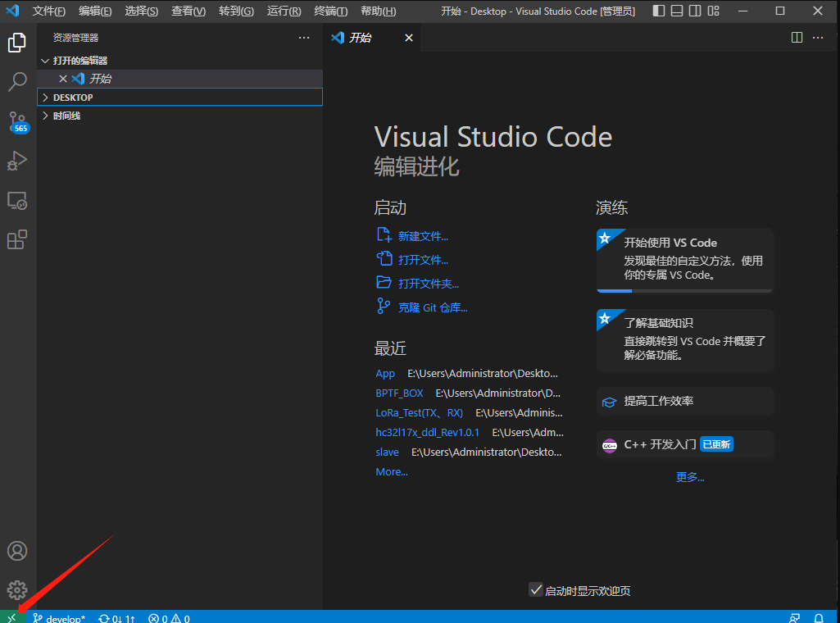Viewport: 840px width, 623px height.
Task: Toggle primary side bar layout icon
Action: click(x=659, y=11)
